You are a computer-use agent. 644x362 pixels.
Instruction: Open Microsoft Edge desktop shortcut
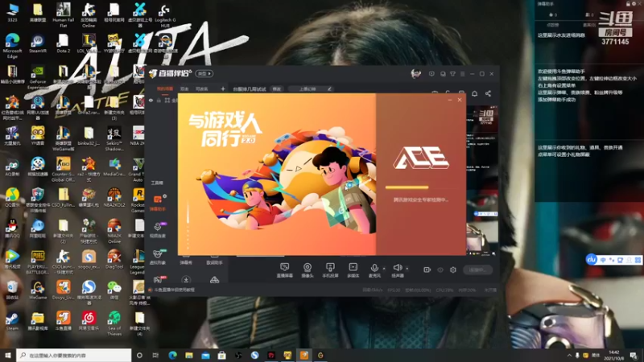(x=12, y=46)
